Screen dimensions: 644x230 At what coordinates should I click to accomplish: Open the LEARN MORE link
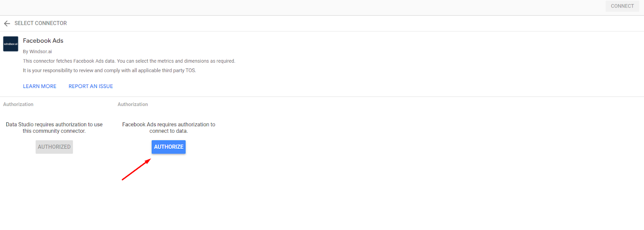pyautogui.click(x=39, y=86)
